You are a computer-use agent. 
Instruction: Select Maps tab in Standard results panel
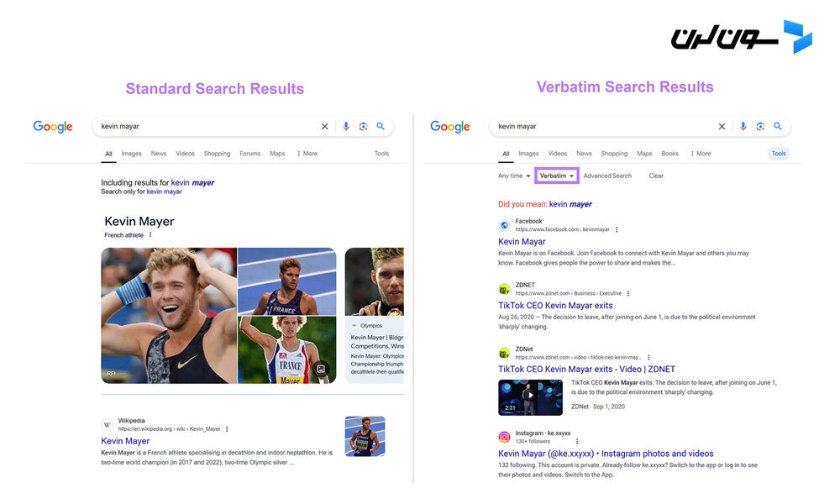[x=277, y=154]
